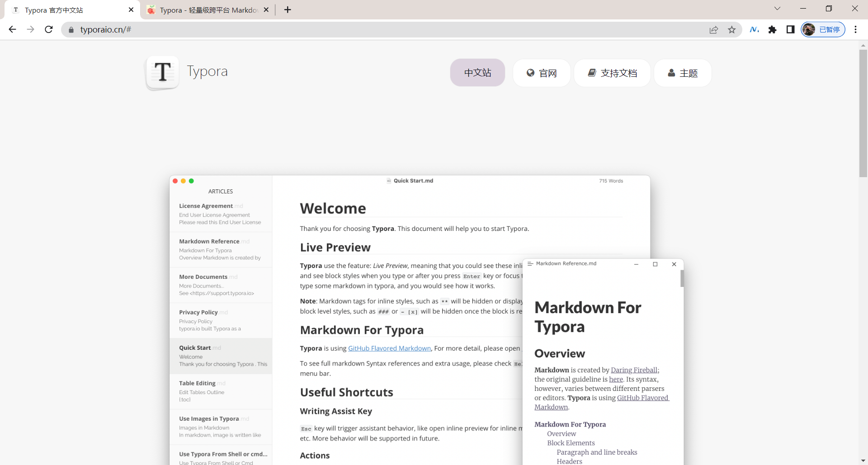
Task: Click Paragraph and line breaks TOC entry
Action: pyautogui.click(x=597, y=452)
